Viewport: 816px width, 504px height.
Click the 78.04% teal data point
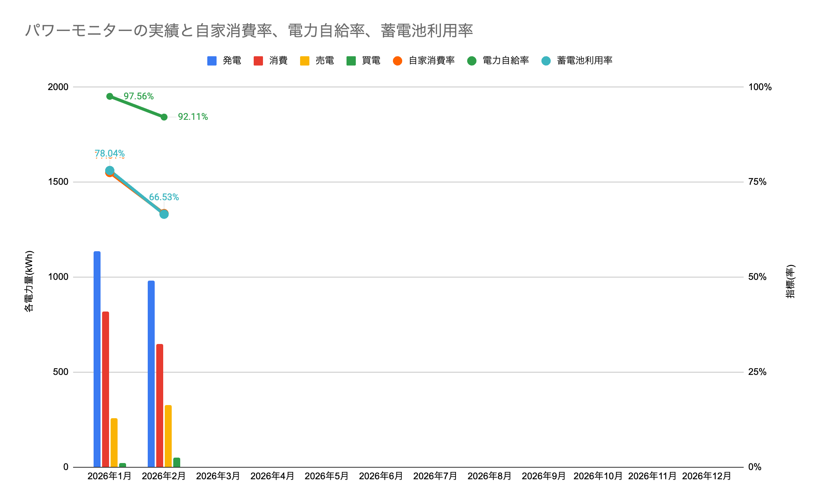[109, 170]
